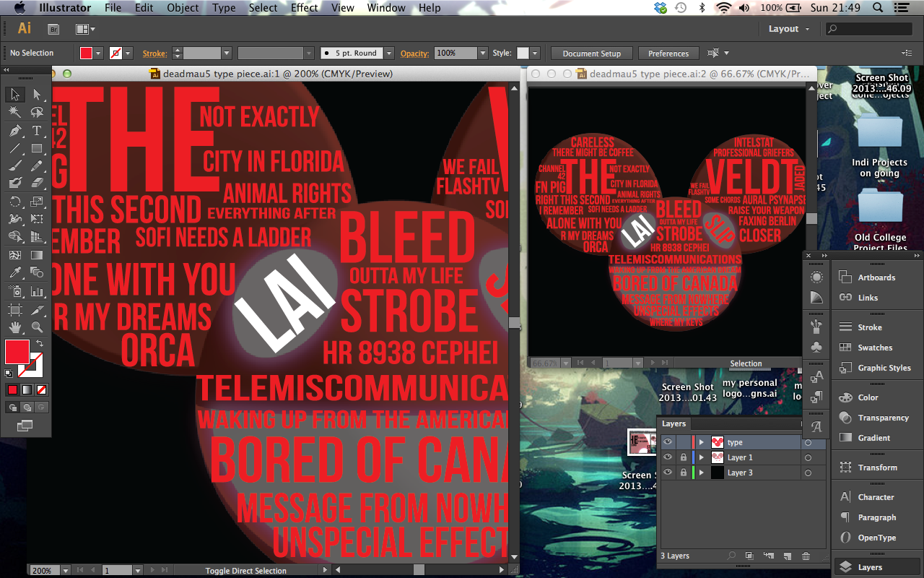Image resolution: width=924 pixels, height=578 pixels.
Task: Select the Artboard tool
Action: coord(15,309)
